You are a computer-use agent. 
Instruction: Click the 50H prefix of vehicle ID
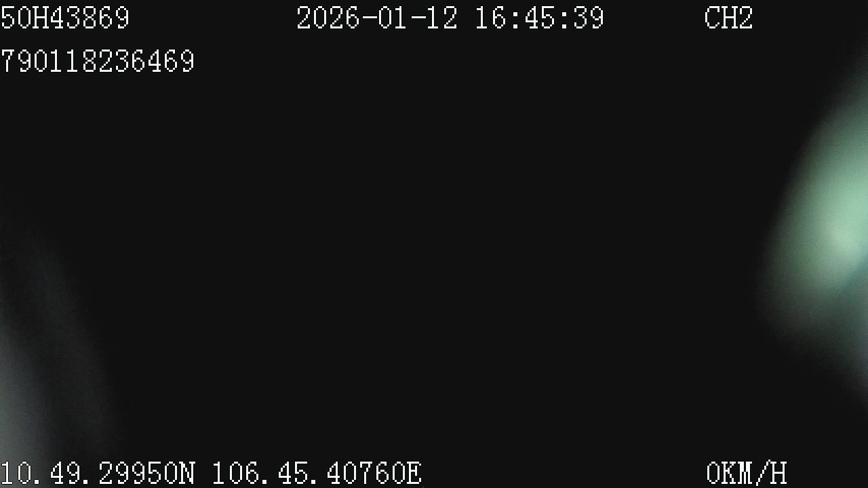(x=24, y=18)
